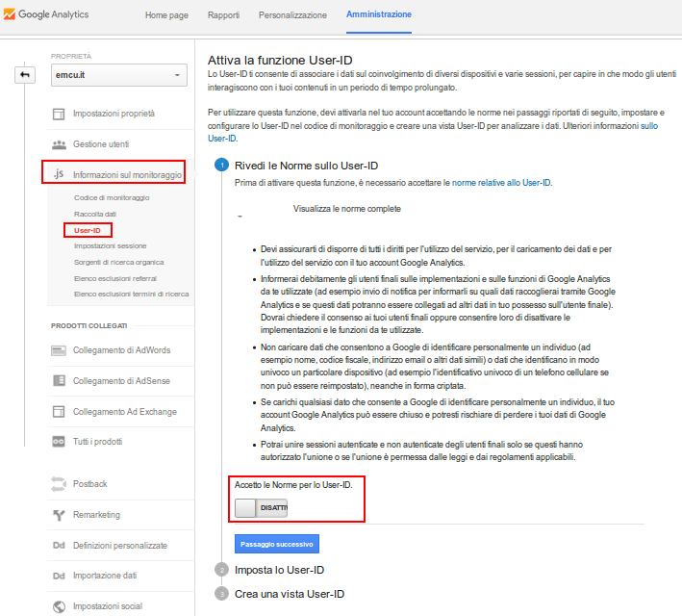Click the Postback arrows icon
Viewport: 682px width, 616px height.
(59, 484)
